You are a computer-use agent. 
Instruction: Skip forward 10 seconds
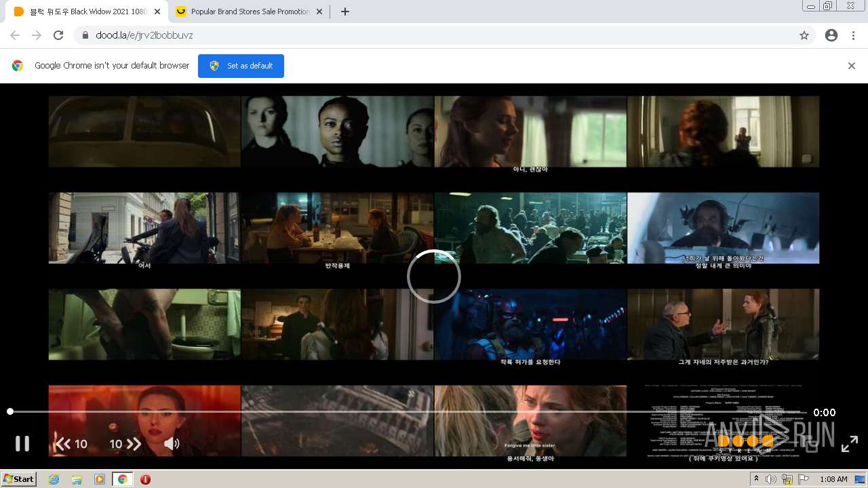[x=125, y=444]
